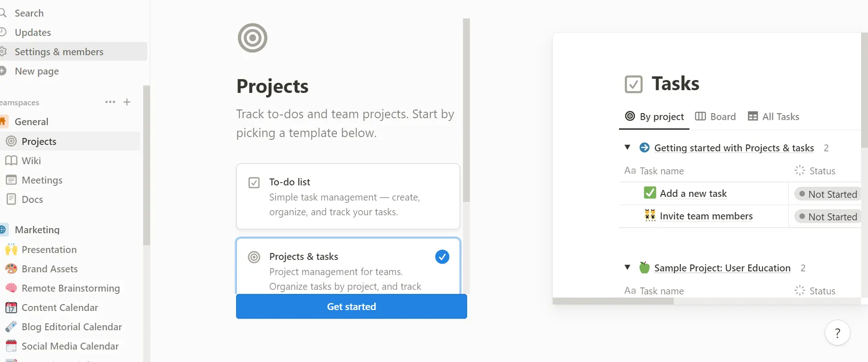The image size is (868, 362).
Task: Tick the Add a new task checkbox
Action: point(650,193)
